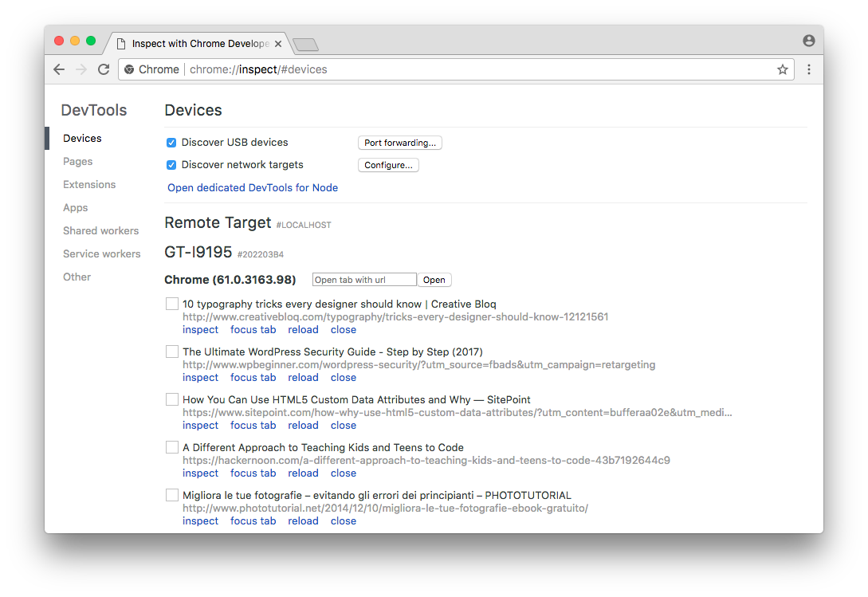Reload the SitePoint HTML5 article

click(304, 426)
